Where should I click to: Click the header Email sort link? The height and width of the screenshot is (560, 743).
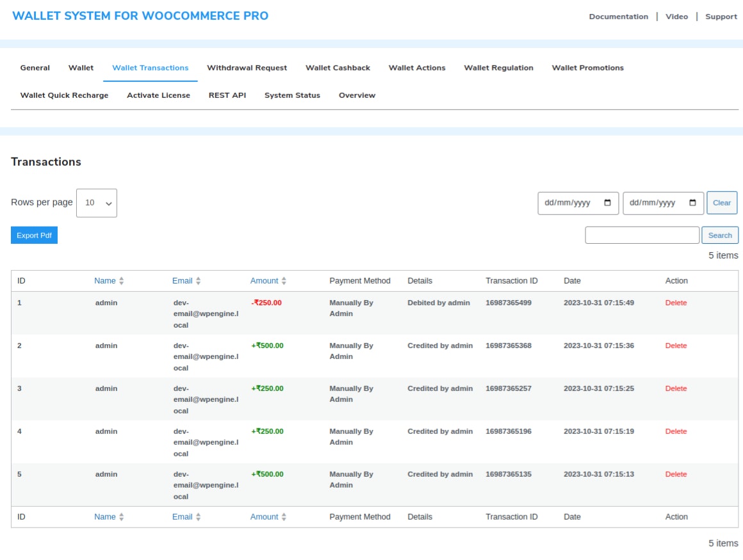tap(183, 281)
